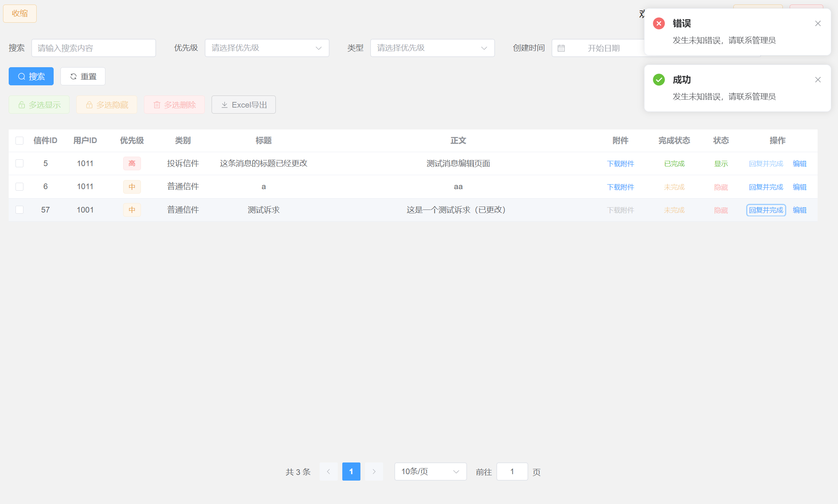This screenshot has height=504, width=838.
Task: Click 编辑 link for letter ID 6
Action: [x=799, y=187]
